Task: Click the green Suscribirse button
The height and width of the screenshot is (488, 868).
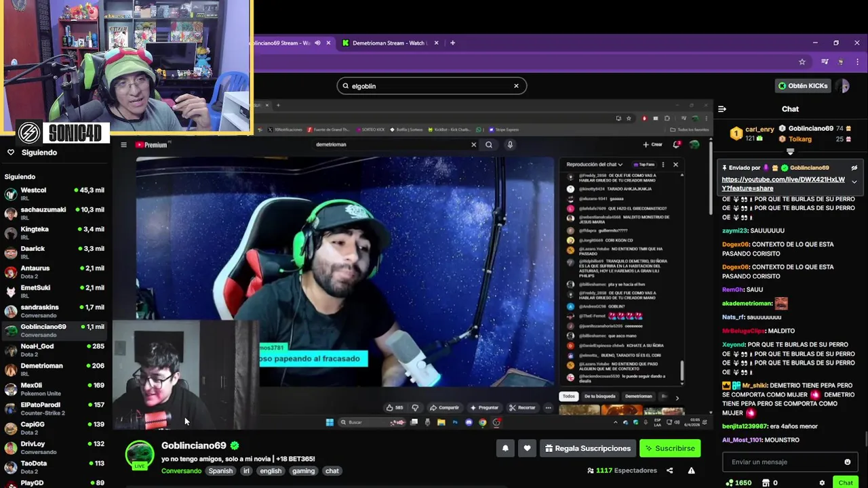Action: tap(670, 448)
